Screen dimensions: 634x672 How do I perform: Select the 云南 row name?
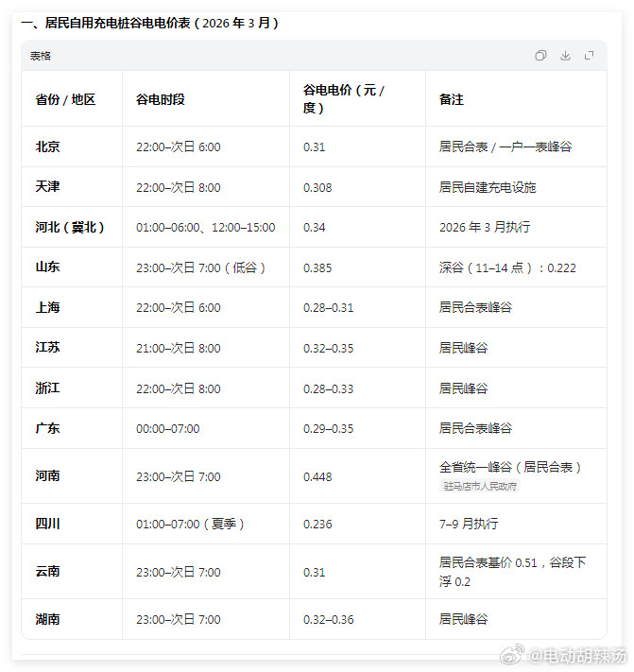click(x=47, y=571)
